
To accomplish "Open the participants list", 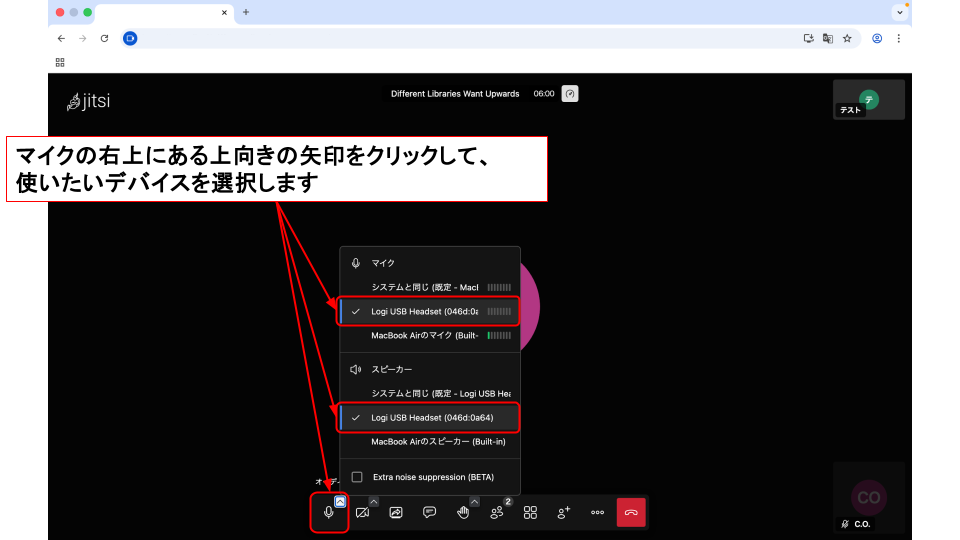I will point(497,512).
